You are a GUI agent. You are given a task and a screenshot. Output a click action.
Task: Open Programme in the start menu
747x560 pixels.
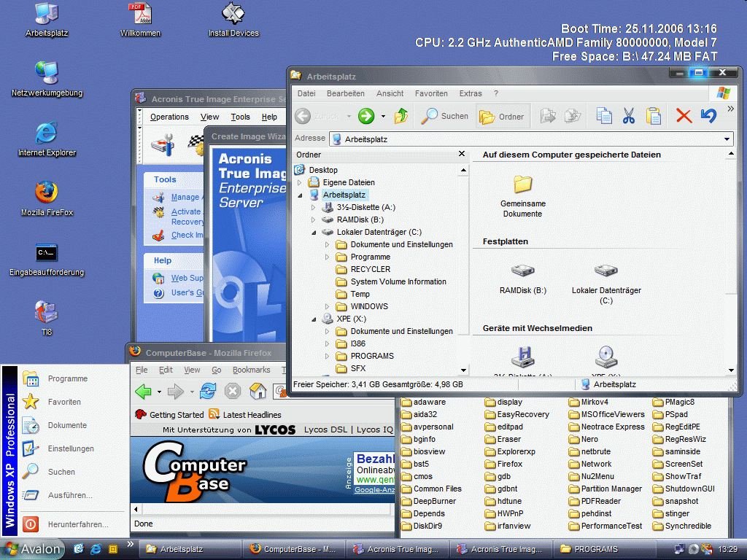[68, 378]
